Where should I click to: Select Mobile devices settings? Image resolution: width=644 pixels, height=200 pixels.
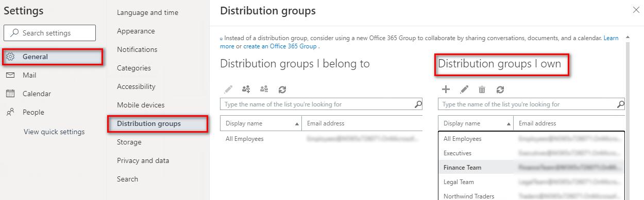click(x=141, y=105)
